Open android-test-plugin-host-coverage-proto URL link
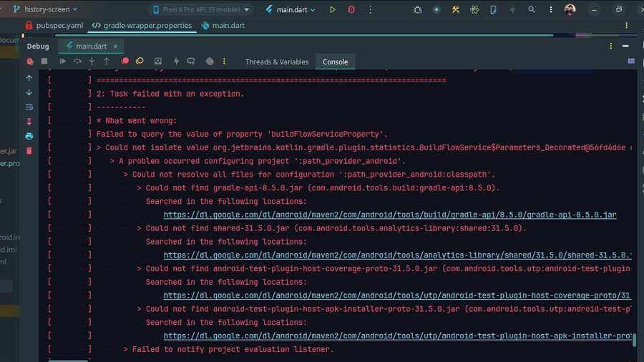 coord(396,295)
